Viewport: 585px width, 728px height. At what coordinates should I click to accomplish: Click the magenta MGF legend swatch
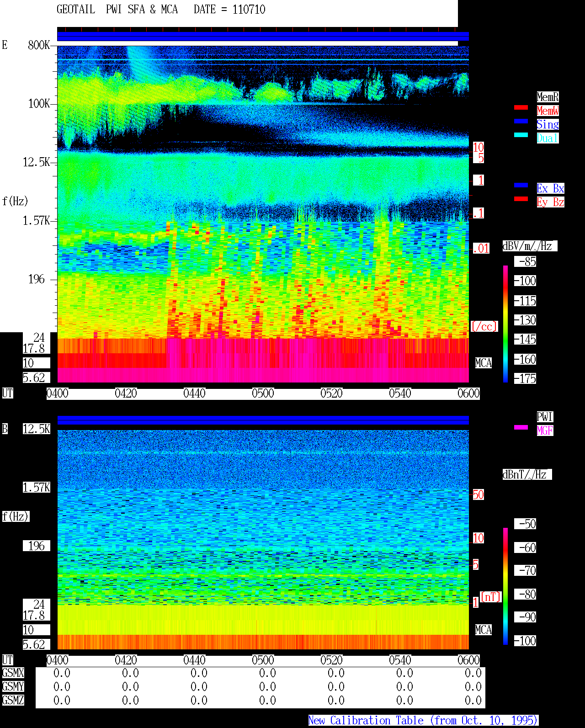click(521, 427)
